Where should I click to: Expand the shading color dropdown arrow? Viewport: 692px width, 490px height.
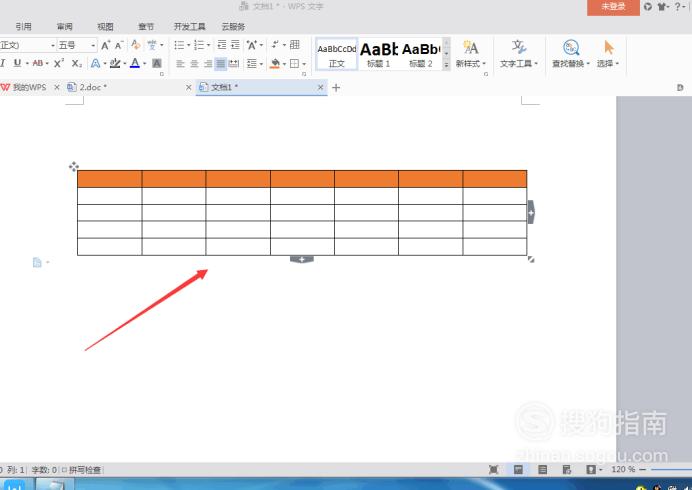(x=284, y=64)
